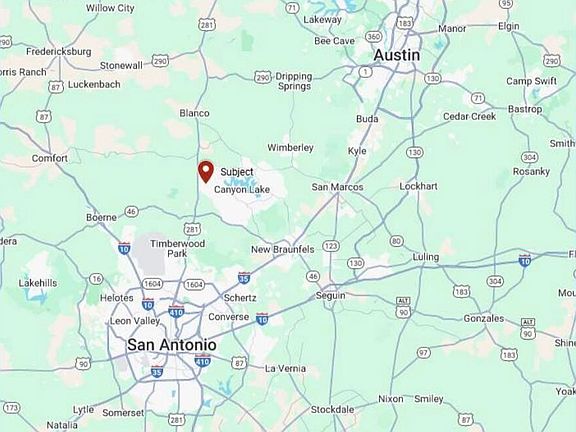
Task: Click the Route 123 marker near New Braunfels
Action: pos(331,246)
